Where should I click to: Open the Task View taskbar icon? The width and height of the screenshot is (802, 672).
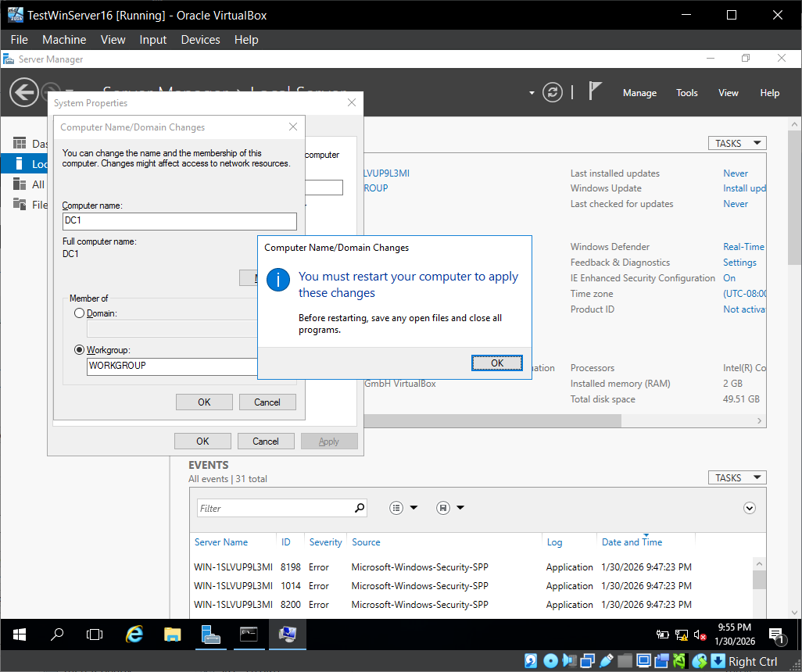(95, 634)
